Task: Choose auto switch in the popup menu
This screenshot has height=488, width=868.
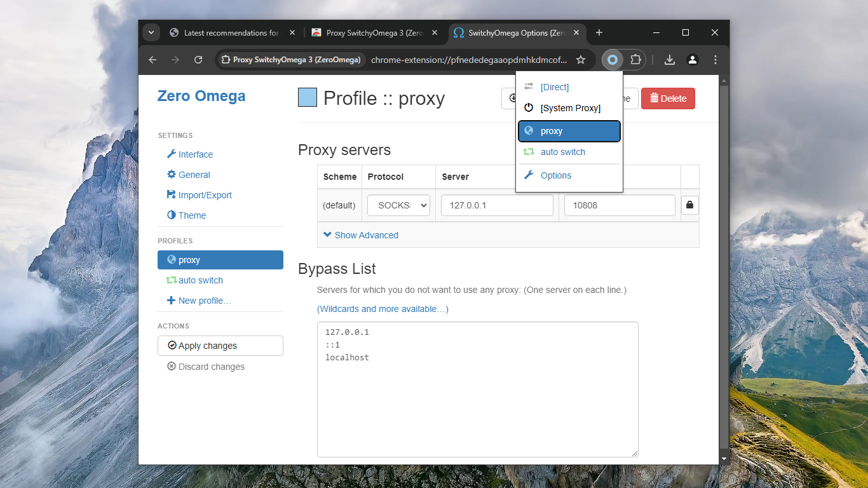Action: pyautogui.click(x=569, y=152)
